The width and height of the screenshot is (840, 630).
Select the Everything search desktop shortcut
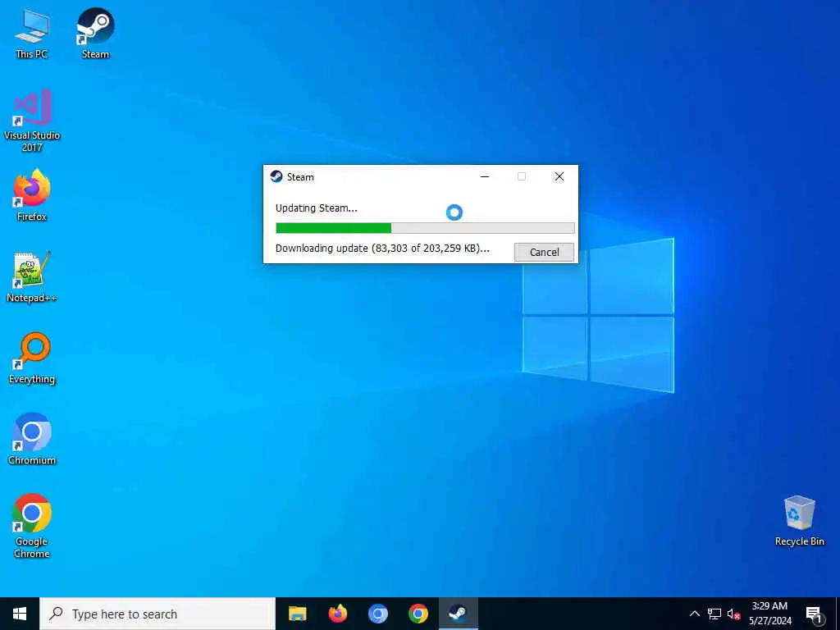(32, 358)
